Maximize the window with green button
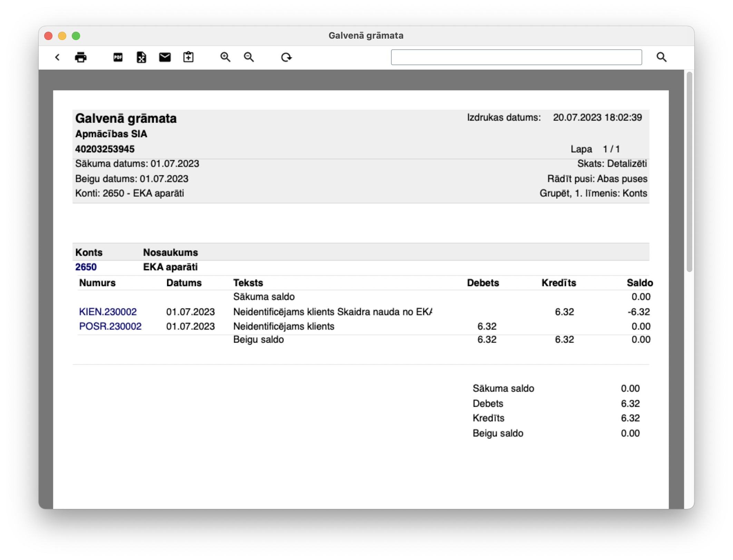This screenshot has width=733, height=560. coord(76,36)
